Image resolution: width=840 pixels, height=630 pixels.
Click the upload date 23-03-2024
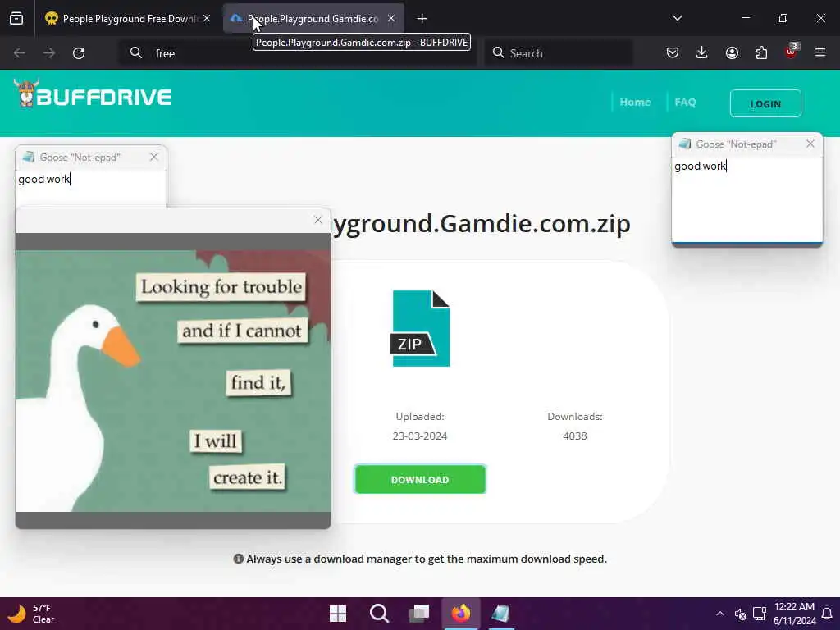(x=420, y=436)
